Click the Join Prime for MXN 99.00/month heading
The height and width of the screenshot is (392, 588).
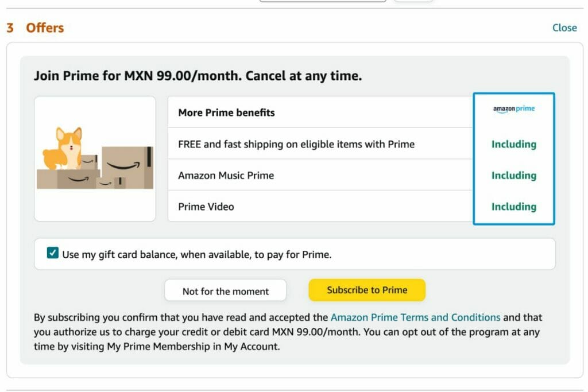[x=198, y=76]
